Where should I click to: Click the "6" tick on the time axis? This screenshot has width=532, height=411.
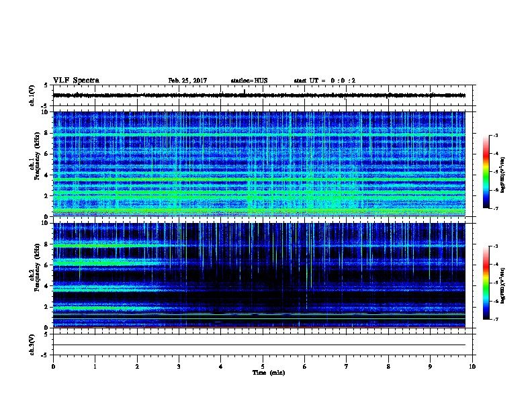pyautogui.click(x=305, y=367)
